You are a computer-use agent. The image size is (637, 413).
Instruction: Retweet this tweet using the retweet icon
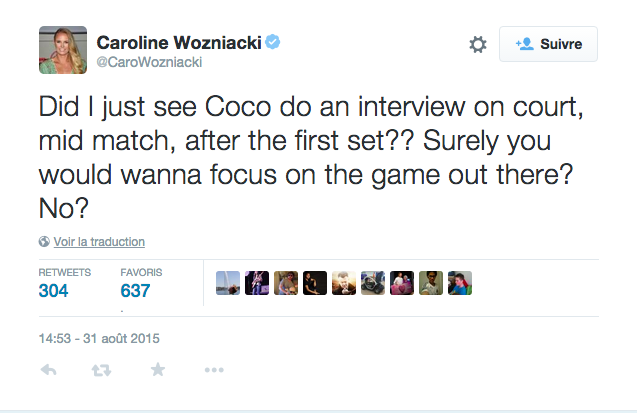pyautogui.click(x=101, y=370)
